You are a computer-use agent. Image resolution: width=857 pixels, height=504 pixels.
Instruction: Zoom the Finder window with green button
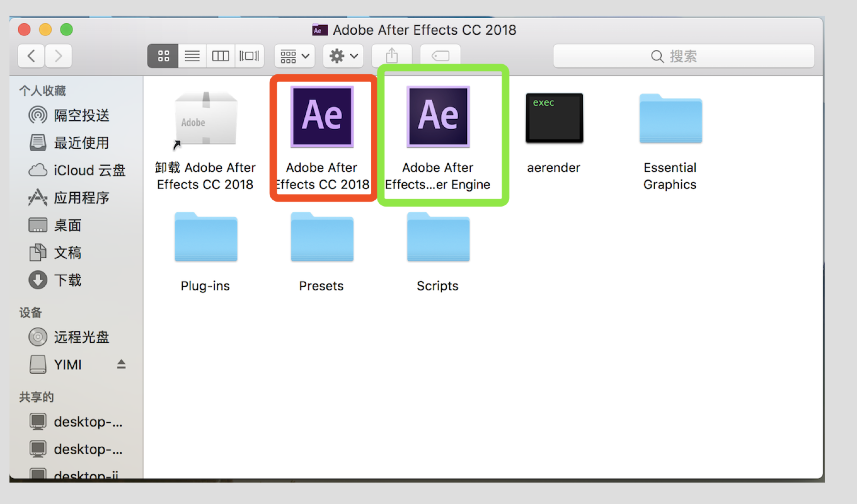coord(66,30)
